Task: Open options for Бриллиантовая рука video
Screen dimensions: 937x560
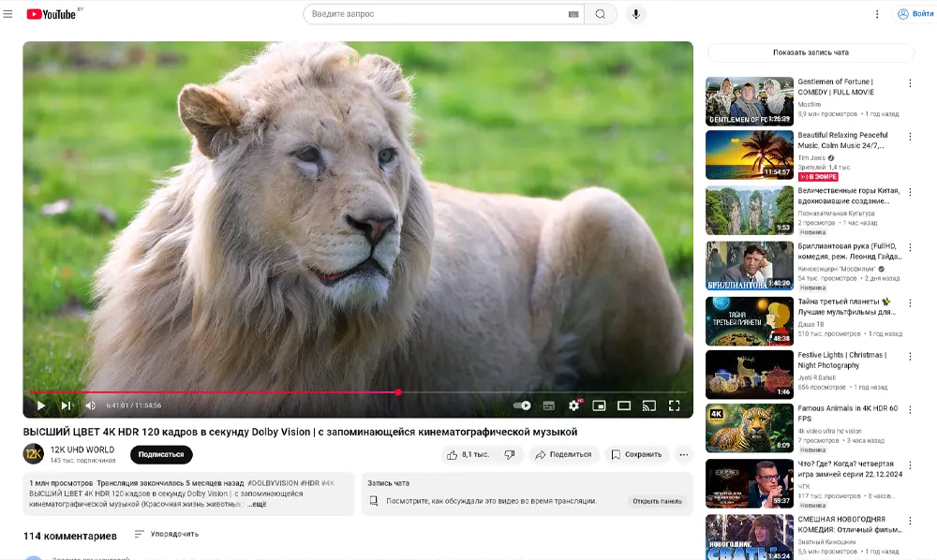Action: (910, 247)
